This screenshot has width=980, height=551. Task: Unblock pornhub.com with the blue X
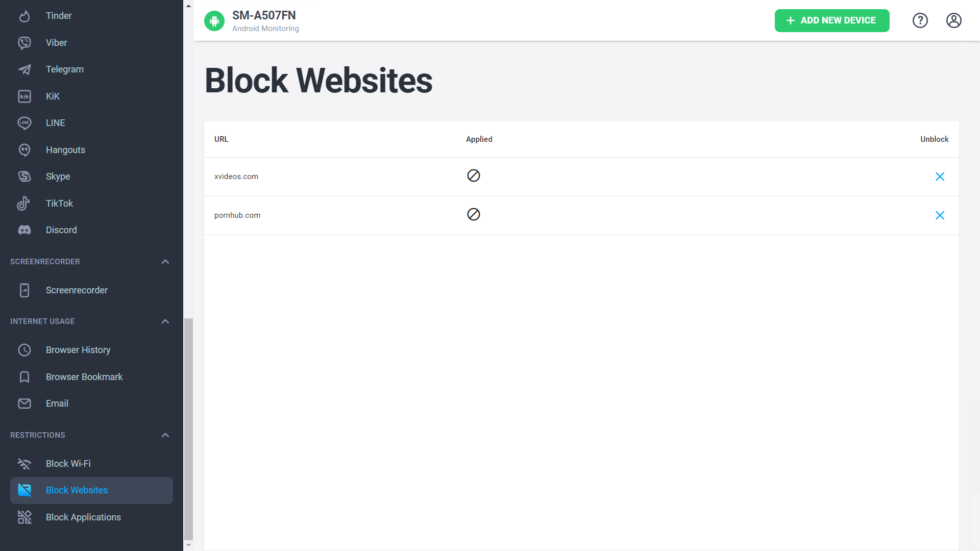[940, 215]
